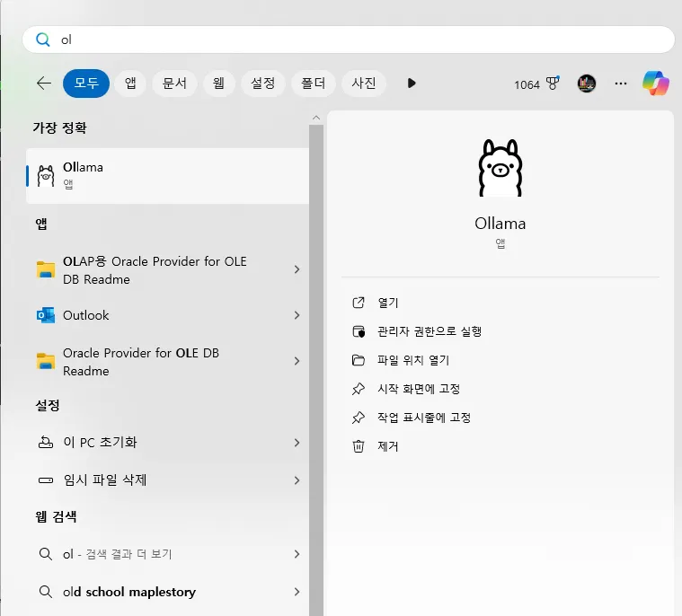Select the Ollama best match result
This screenshot has height=616, width=682.
click(x=167, y=176)
